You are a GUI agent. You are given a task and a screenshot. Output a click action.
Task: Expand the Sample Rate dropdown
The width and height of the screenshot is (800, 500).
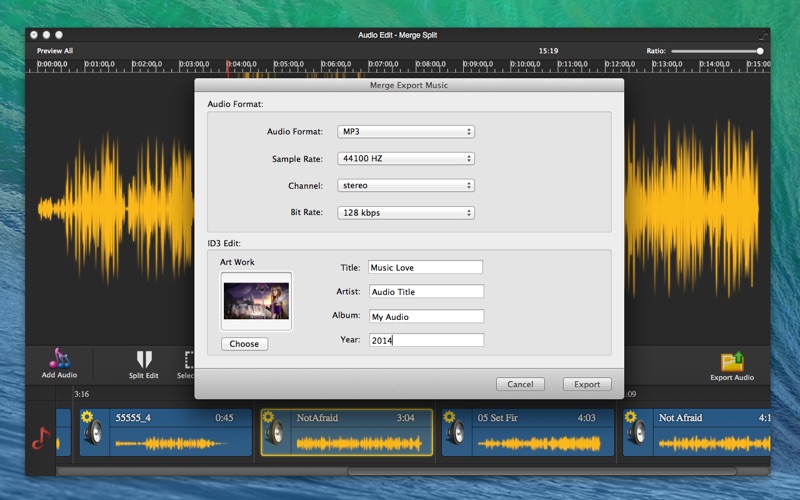405,158
